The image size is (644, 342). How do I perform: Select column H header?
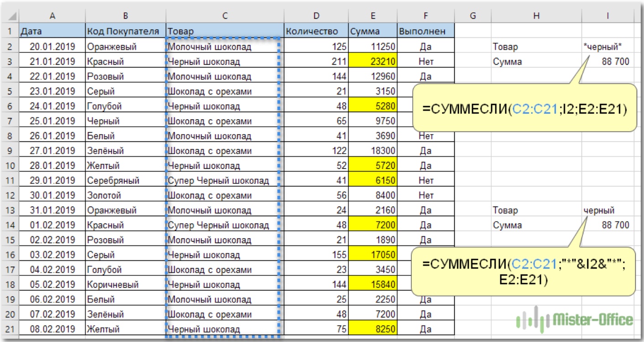(x=536, y=16)
